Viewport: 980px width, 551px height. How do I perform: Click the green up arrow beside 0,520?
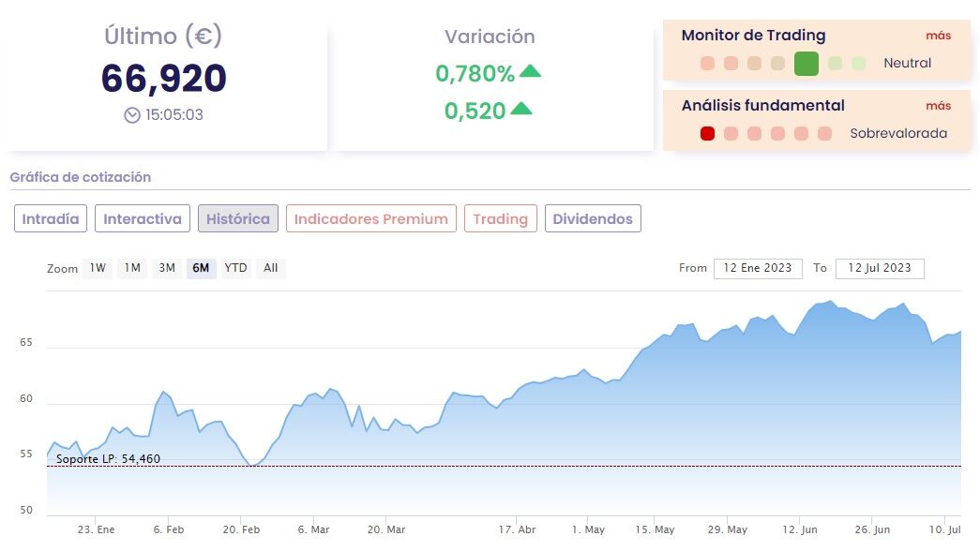pyautogui.click(x=521, y=109)
